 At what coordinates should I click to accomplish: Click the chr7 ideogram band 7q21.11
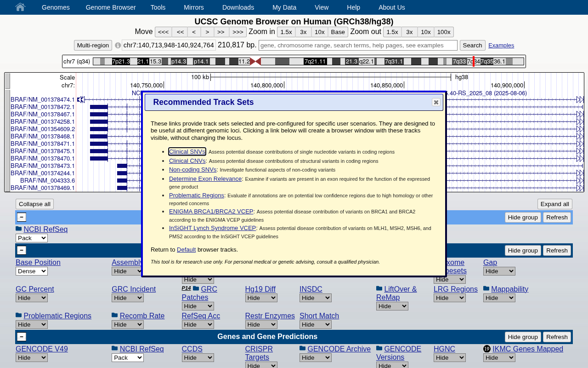pos(315,61)
